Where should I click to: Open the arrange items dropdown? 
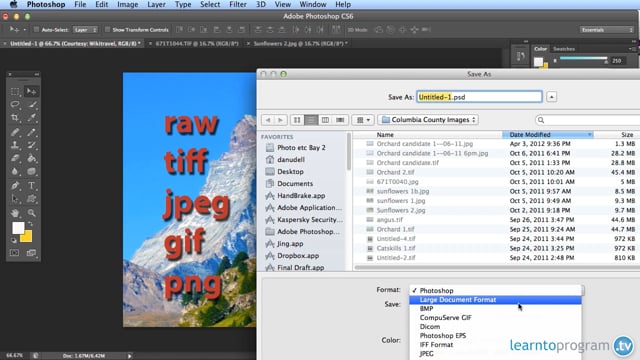point(363,120)
